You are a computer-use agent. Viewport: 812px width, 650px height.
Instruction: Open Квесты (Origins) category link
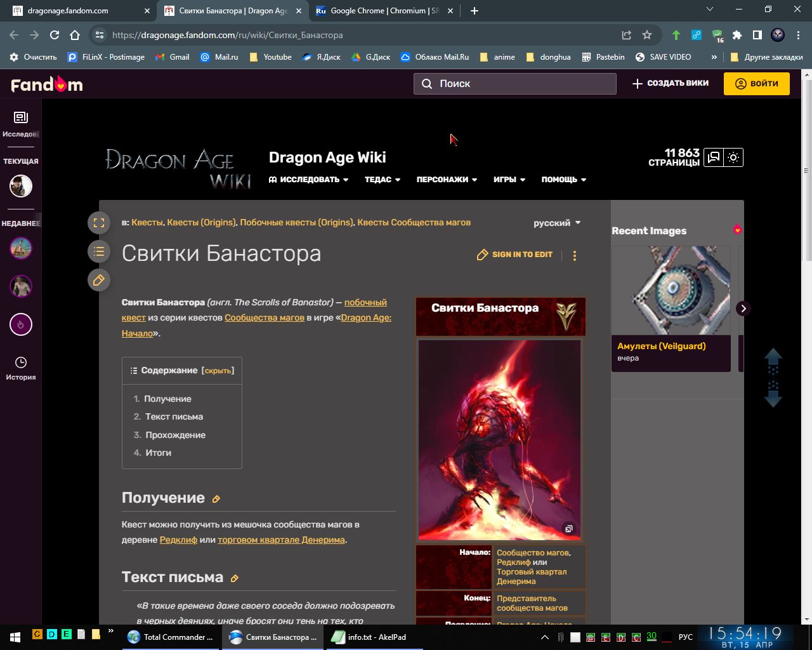click(x=202, y=222)
